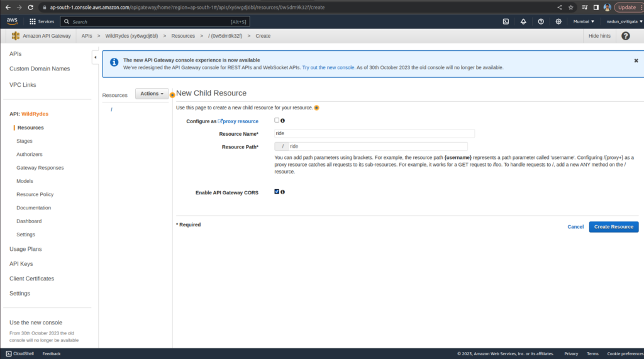Collapse the left navigation panel arrow
Image resolution: width=644 pixels, height=359 pixels.
click(x=96, y=57)
